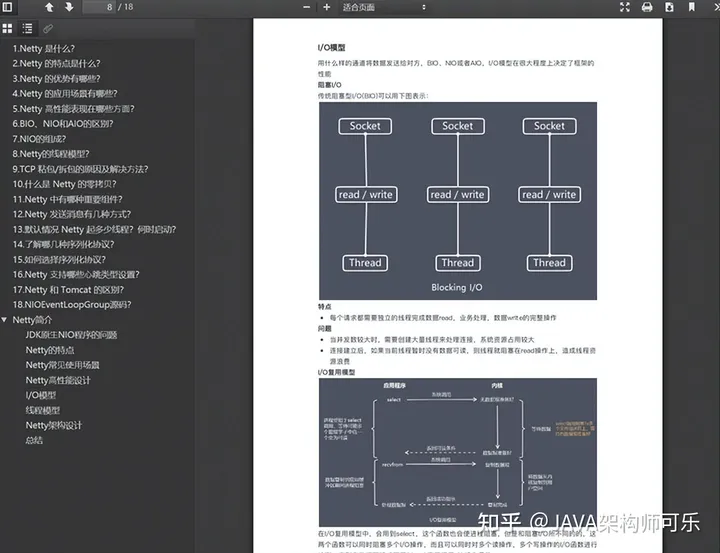Open sub-item JDK原生NIO程序的问题
This screenshot has height=553, width=720.
pos(71,335)
